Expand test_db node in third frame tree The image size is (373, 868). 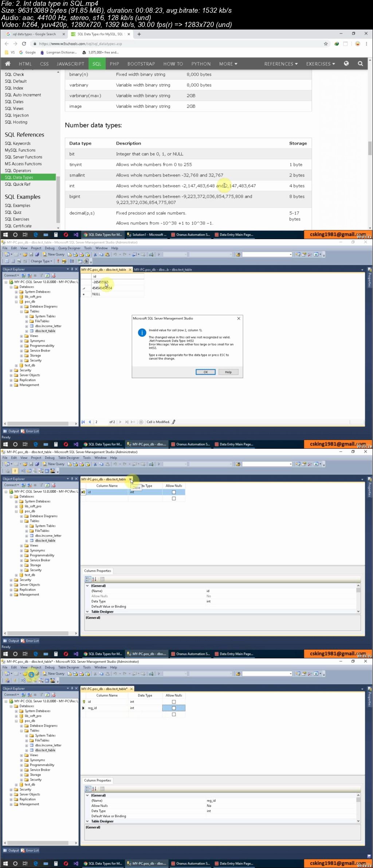[16, 575]
